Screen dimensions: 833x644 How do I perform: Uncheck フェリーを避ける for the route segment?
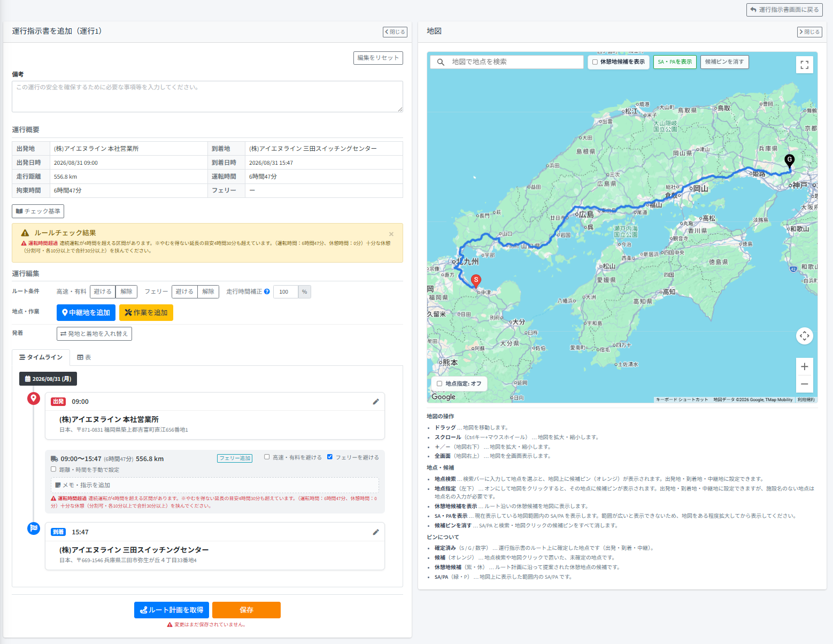[x=330, y=457]
